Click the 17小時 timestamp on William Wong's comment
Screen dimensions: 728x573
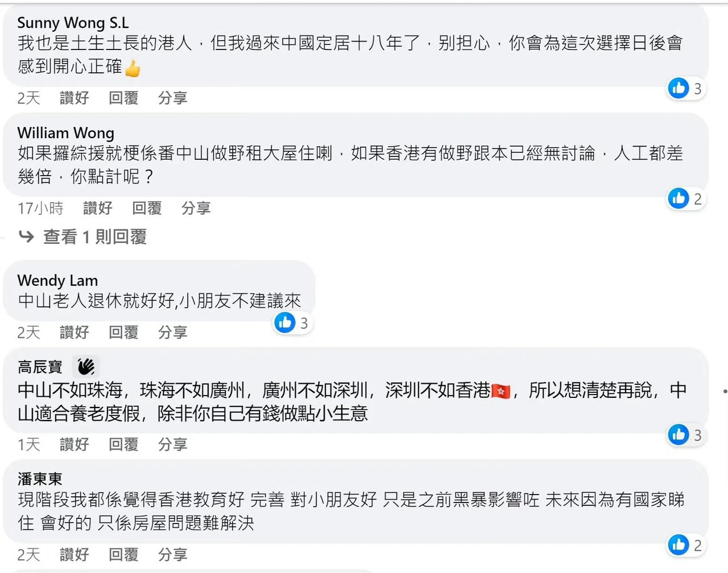tap(40, 208)
